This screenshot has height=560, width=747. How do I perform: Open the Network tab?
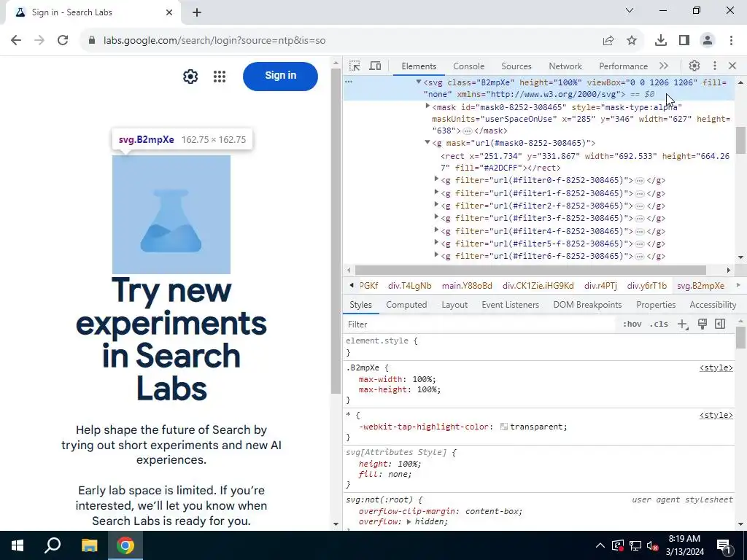click(565, 66)
